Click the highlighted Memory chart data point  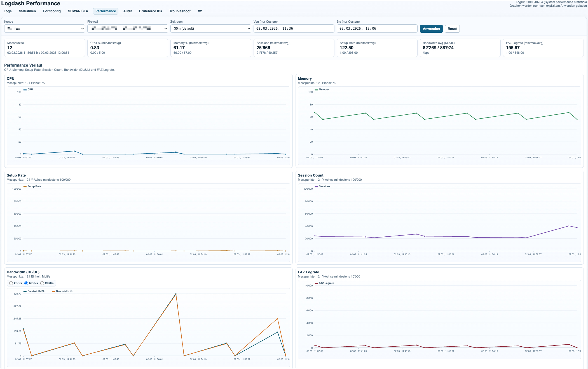pyautogui.click(x=323, y=119)
